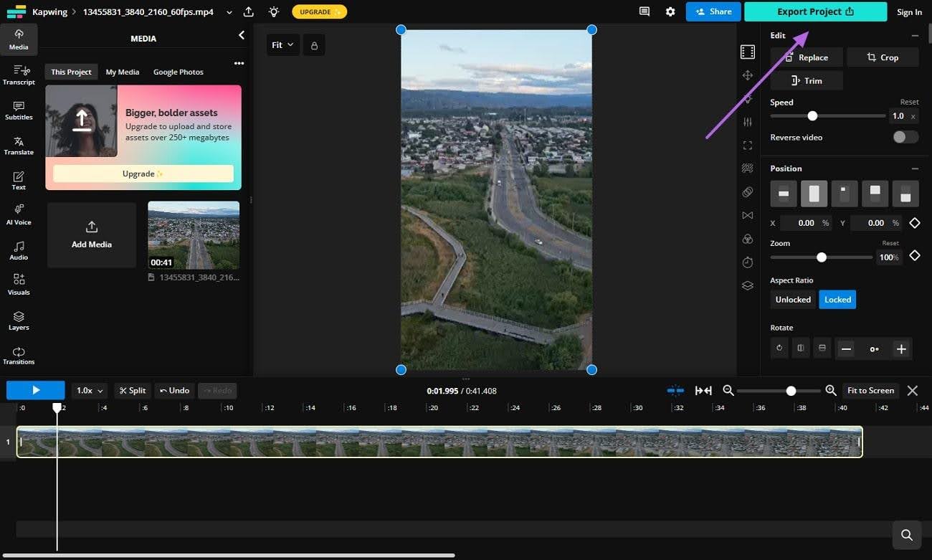Open the Fit canvas zoom dropdown
Viewport: 932px width, 560px height.
pos(282,45)
